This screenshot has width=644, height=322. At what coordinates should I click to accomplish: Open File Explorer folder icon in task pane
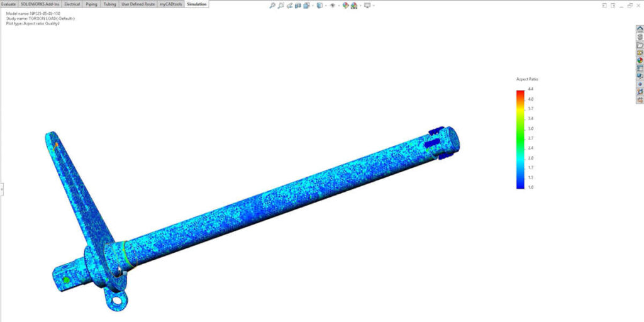coord(640,45)
